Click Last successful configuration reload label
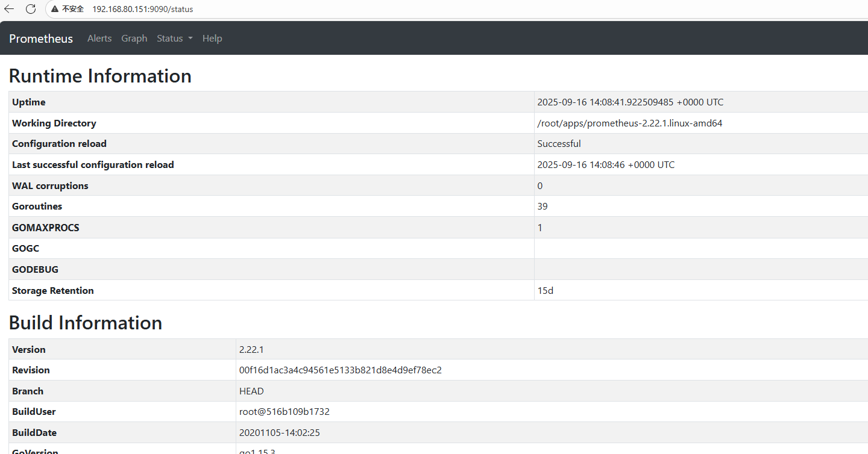The width and height of the screenshot is (868, 454). click(93, 165)
